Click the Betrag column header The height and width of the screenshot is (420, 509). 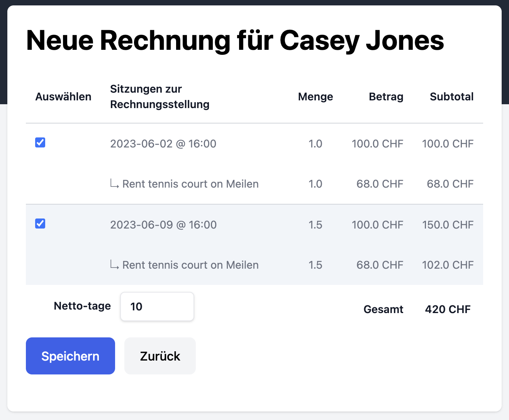(386, 97)
